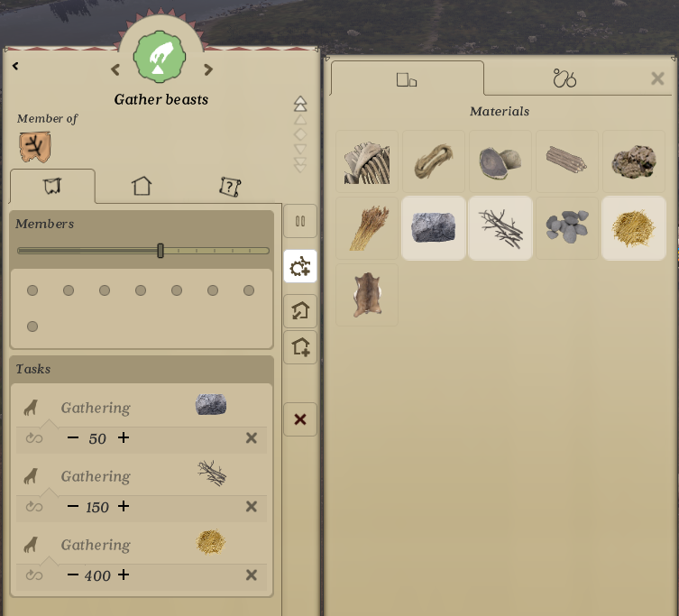This screenshot has width=679, height=616.
Task: Open the member clan branch emblem
Action: (x=34, y=147)
